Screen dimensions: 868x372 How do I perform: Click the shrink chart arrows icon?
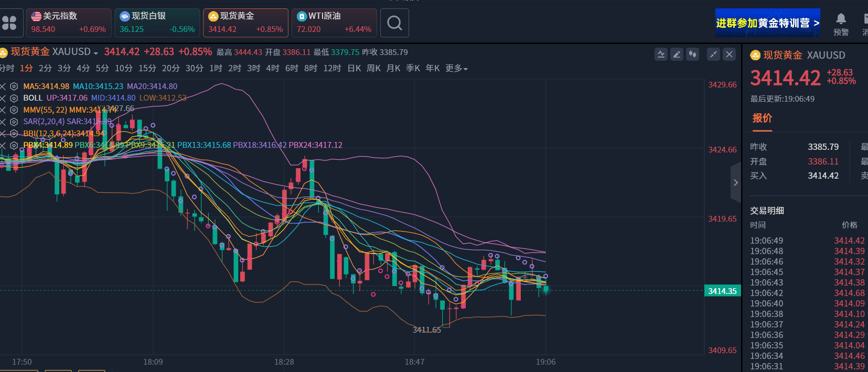coord(713,54)
